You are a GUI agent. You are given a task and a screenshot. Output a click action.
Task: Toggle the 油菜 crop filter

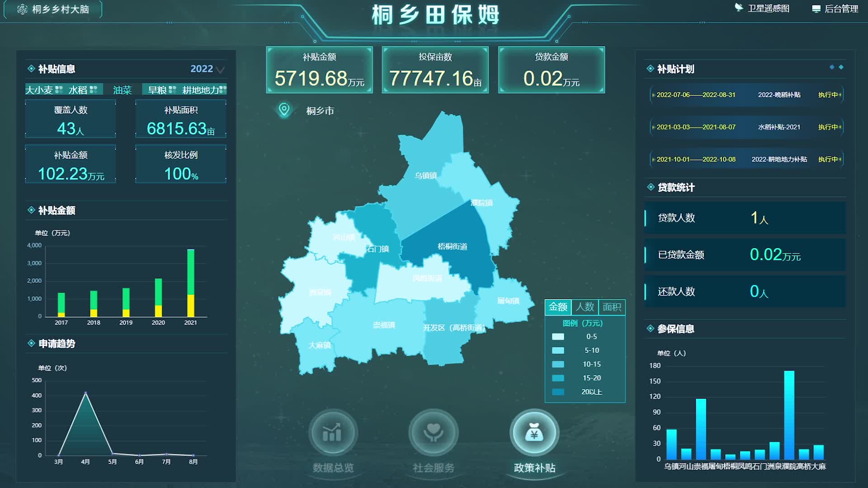point(122,90)
